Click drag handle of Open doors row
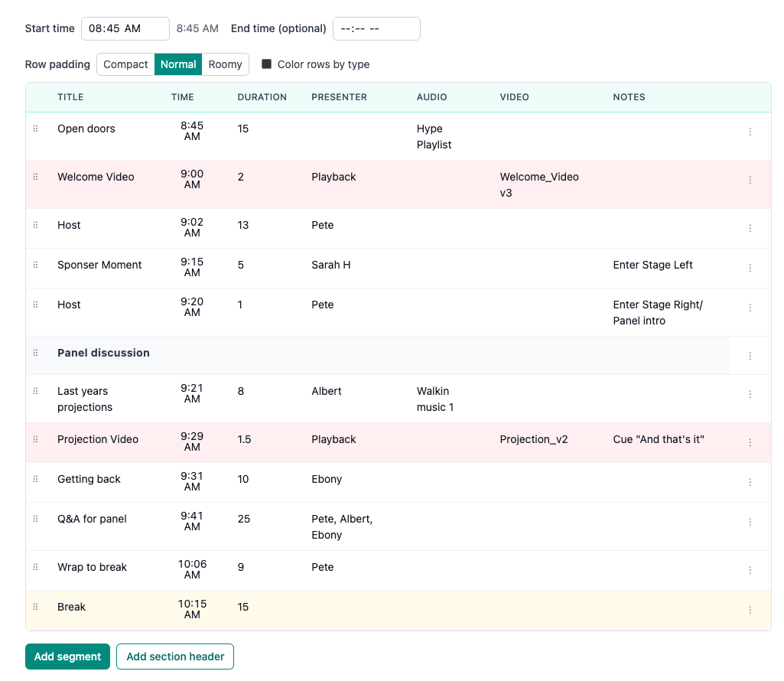 click(x=35, y=129)
